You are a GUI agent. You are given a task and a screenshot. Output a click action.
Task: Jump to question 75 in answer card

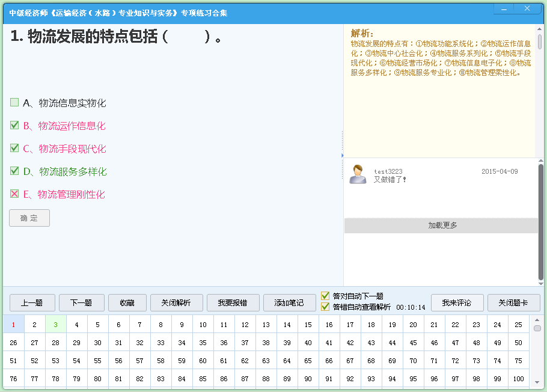pos(518,361)
